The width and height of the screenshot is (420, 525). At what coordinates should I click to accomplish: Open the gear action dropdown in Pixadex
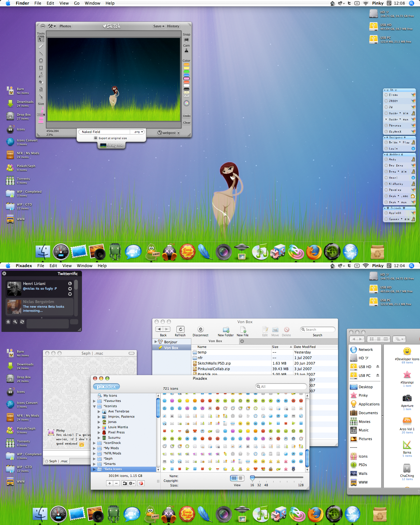pyautogui.click(x=132, y=483)
